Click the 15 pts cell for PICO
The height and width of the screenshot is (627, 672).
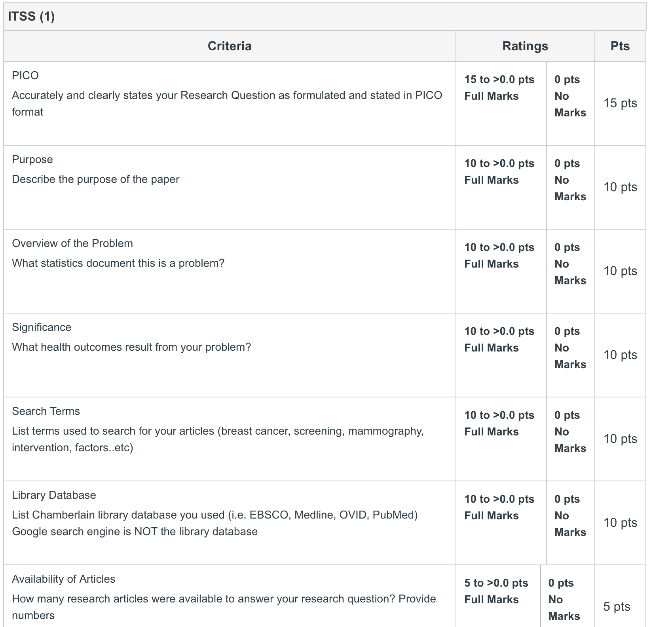click(620, 103)
